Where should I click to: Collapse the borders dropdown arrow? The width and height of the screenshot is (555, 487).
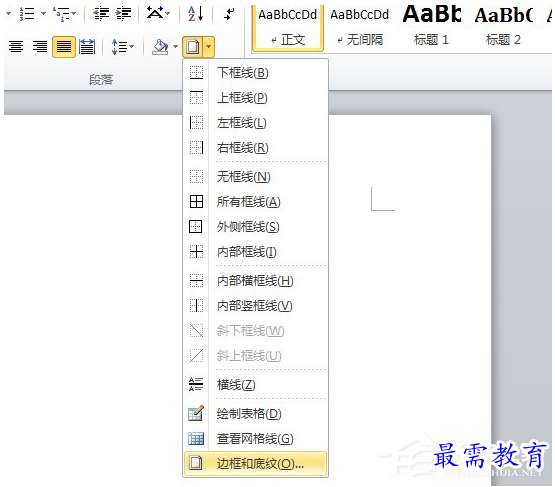point(208,46)
